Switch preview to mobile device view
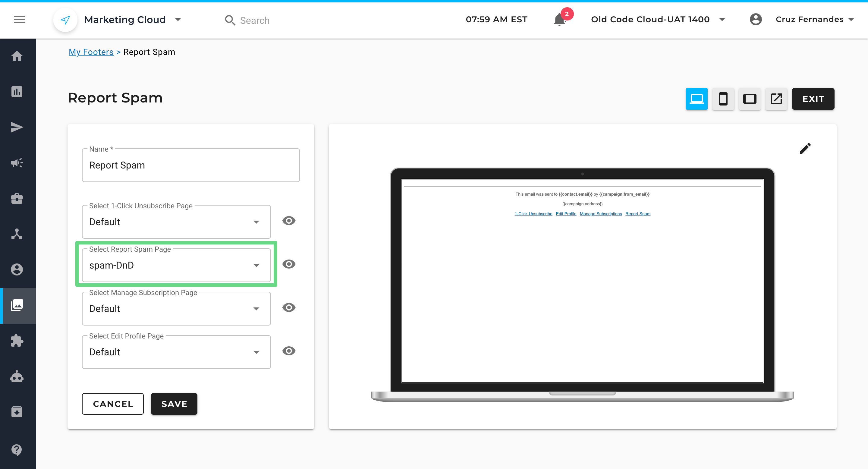Viewport: 868px width, 469px height. point(723,99)
